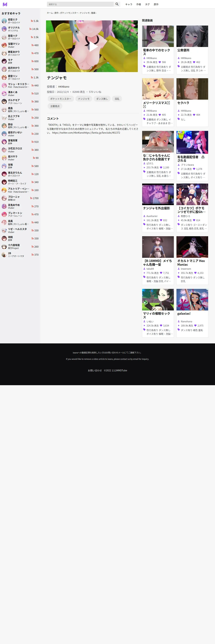Viewport: 215px width, 644px height.
Task: Open the 作者 menu item
Action: point(138,4)
